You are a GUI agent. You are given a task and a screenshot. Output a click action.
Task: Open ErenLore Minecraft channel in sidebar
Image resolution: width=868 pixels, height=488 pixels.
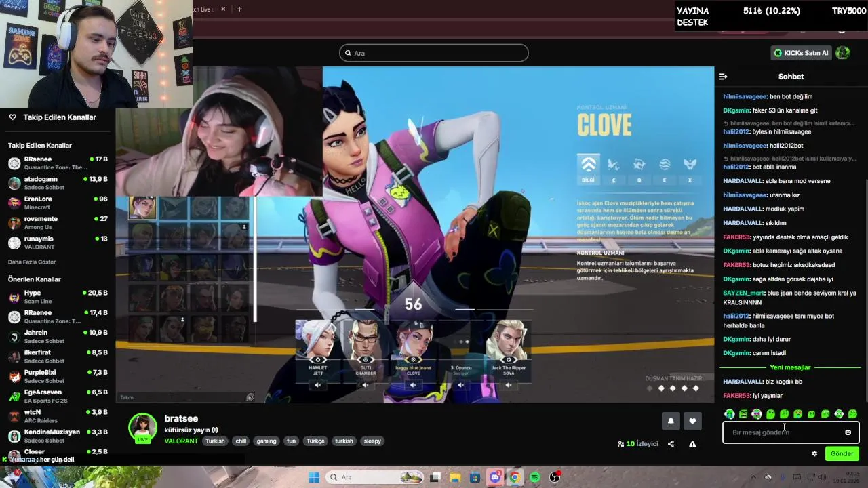58,203
